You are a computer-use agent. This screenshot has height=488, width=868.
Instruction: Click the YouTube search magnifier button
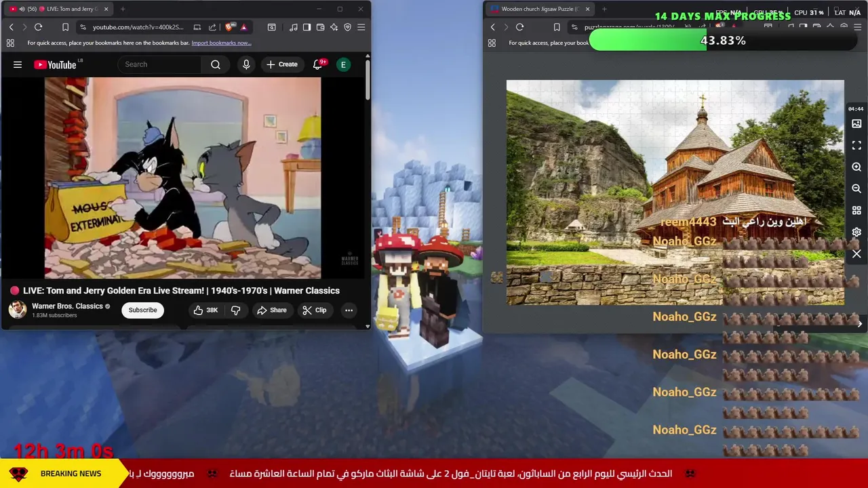(x=216, y=64)
